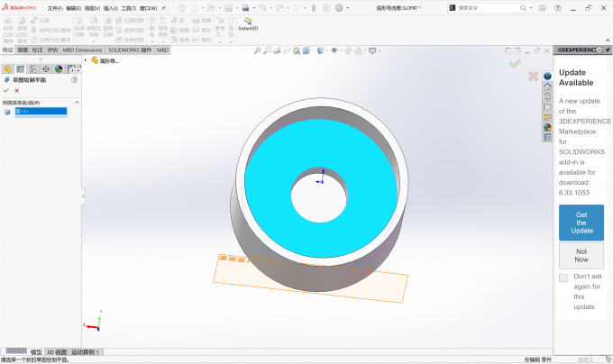
Task: Click the Print icon in title toolbar
Action: pyautogui.click(x=245, y=8)
